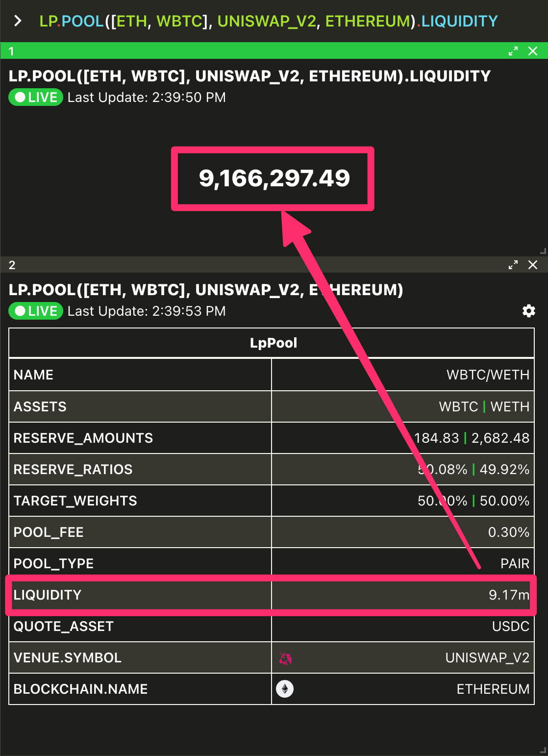This screenshot has height=756, width=548.
Task: Click the panel 2 number header bar
Action: point(255,265)
